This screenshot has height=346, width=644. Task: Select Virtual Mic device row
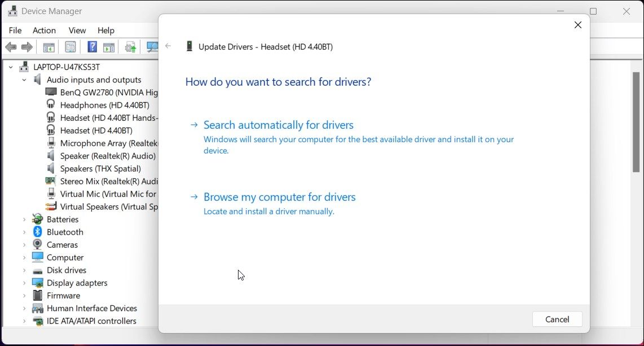(102, 194)
